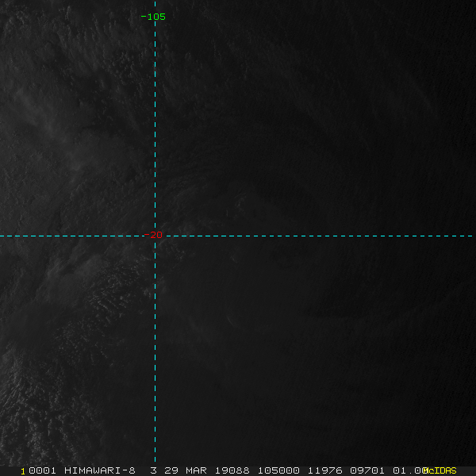Click the HIMAWARI-8 satellite name
This screenshot has width=476, height=476.
click(100, 470)
